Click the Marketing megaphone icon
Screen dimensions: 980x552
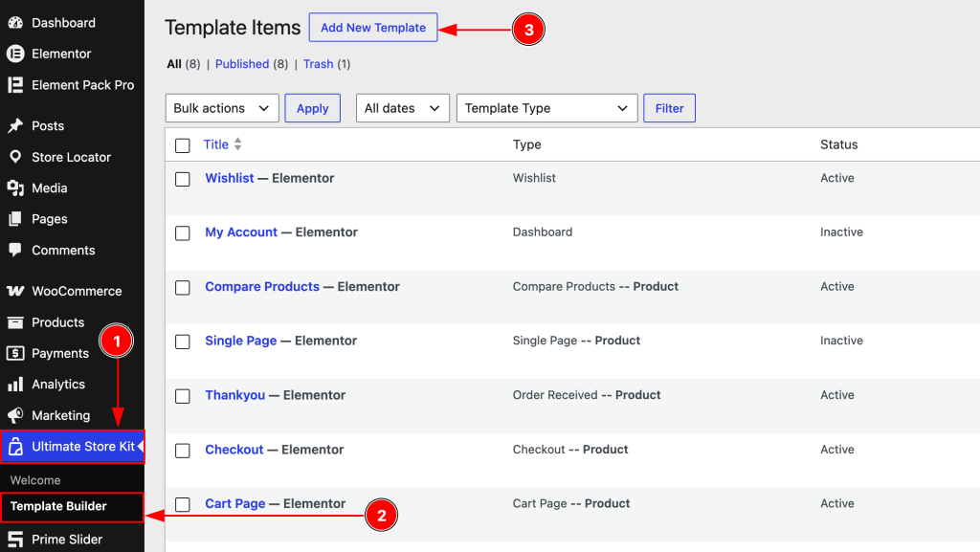(x=15, y=415)
